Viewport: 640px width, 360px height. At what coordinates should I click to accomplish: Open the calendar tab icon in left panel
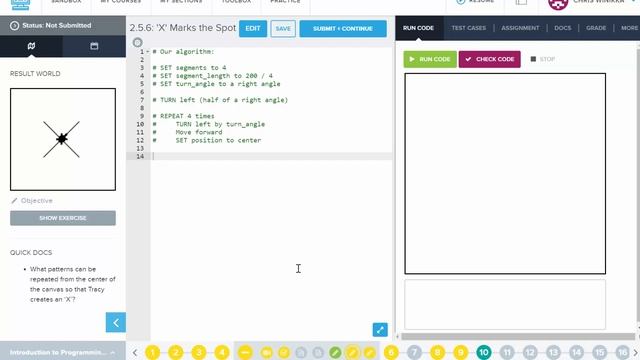pos(94,46)
